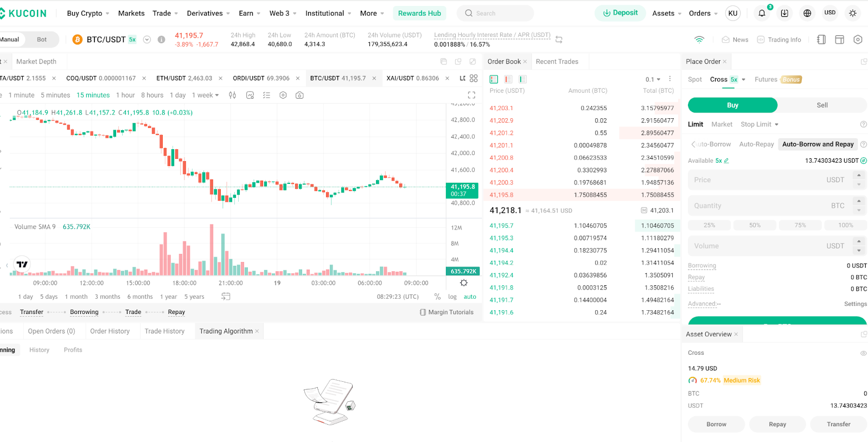Toggle auto scale on chart
The image size is (868, 442).
click(x=470, y=297)
